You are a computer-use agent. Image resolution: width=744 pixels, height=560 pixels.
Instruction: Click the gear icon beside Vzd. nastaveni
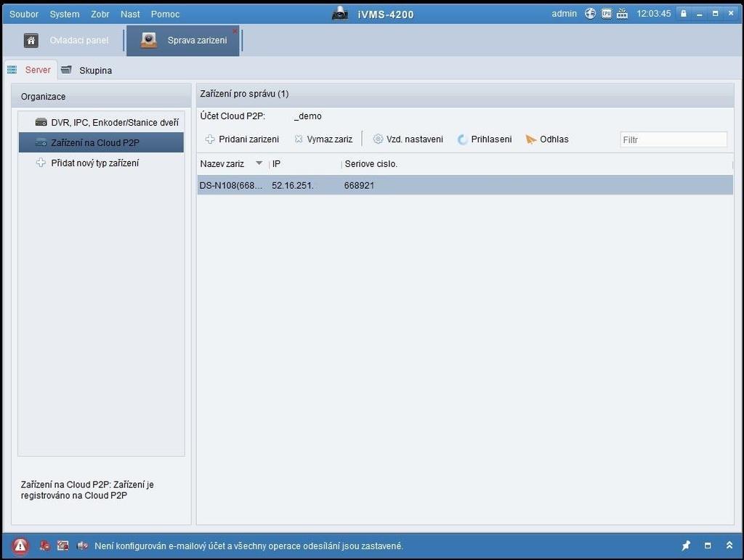pos(378,139)
